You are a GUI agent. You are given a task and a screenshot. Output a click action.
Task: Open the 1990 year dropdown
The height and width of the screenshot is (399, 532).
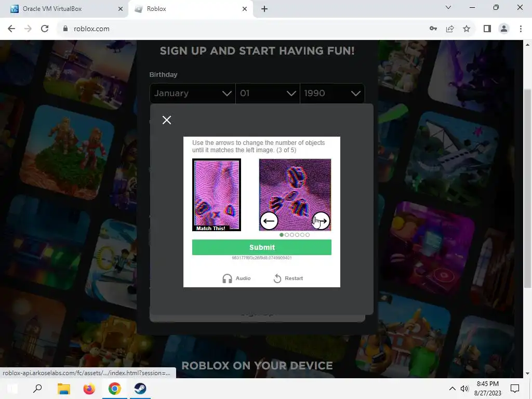(x=332, y=94)
